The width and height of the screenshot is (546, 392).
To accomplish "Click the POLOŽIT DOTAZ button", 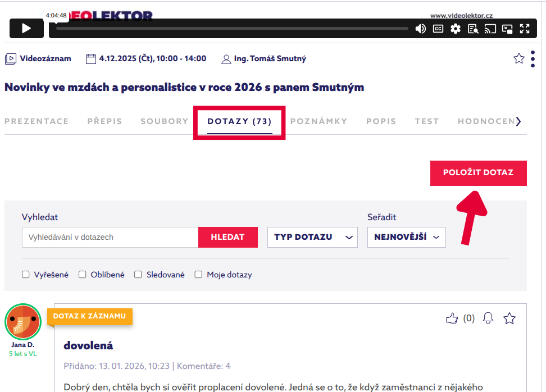I will coord(478,173).
